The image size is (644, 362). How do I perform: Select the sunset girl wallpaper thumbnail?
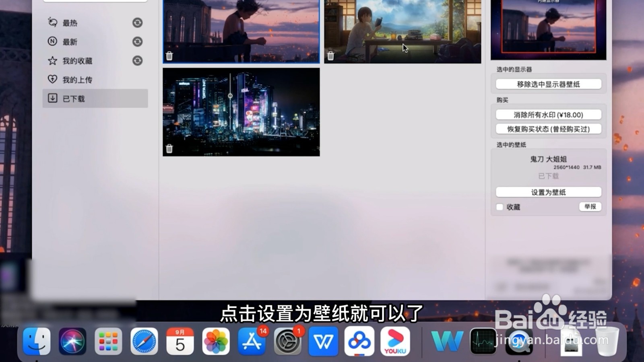pyautogui.click(x=242, y=31)
